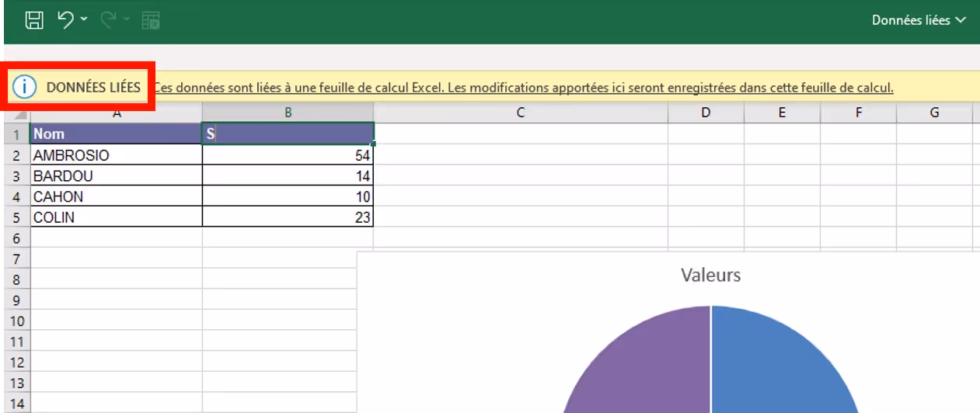Select row 6 header
This screenshot has width=980, height=413.
pyautogui.click(x=16, y=238)
